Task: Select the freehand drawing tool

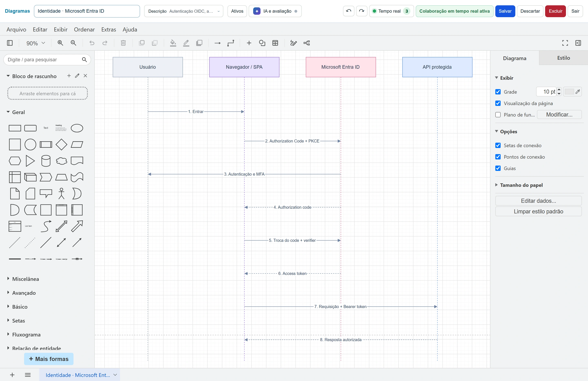Action: [x=294, y=43]
